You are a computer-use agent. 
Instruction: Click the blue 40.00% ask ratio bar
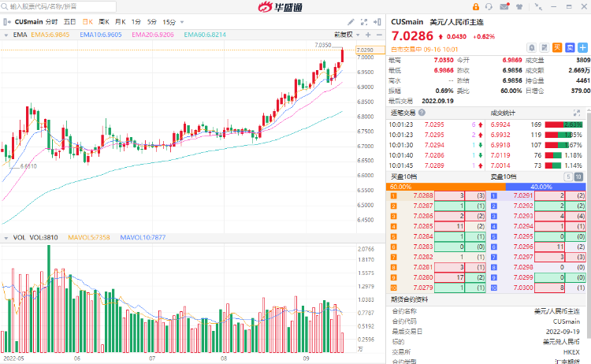pyautogui.click(x=546, y=187)
